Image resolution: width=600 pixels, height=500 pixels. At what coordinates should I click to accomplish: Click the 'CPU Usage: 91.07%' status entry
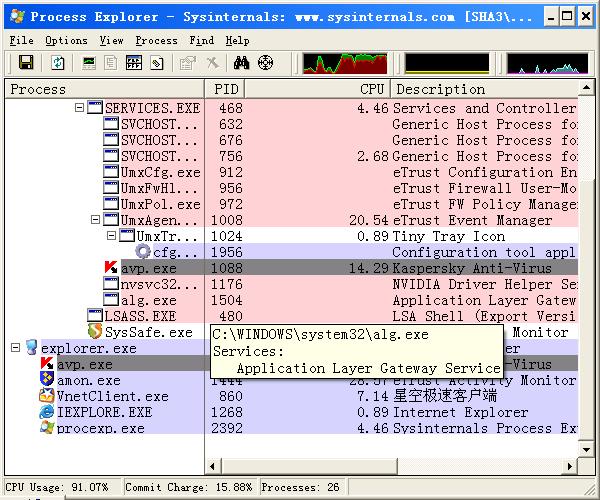57,487
